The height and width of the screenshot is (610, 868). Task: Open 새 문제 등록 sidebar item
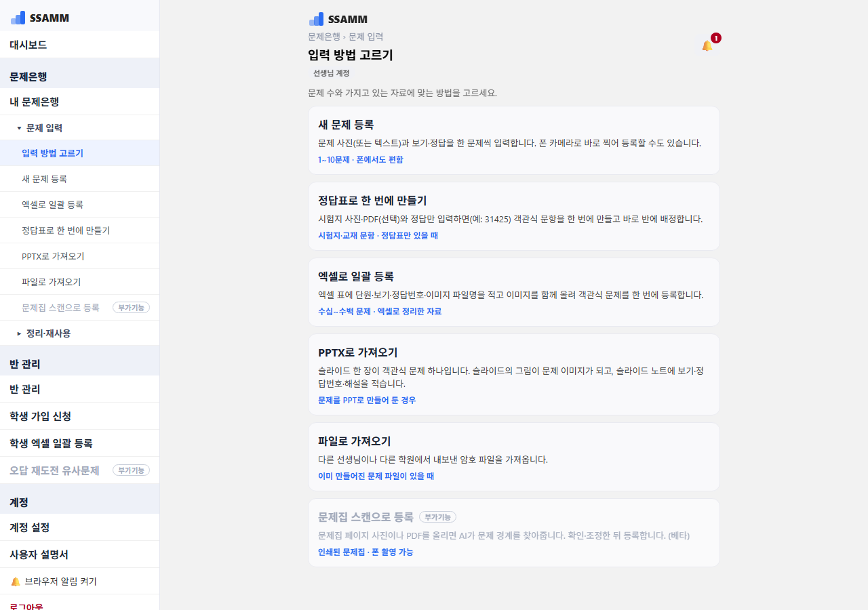pyautogui.click(x=79, y=179)
